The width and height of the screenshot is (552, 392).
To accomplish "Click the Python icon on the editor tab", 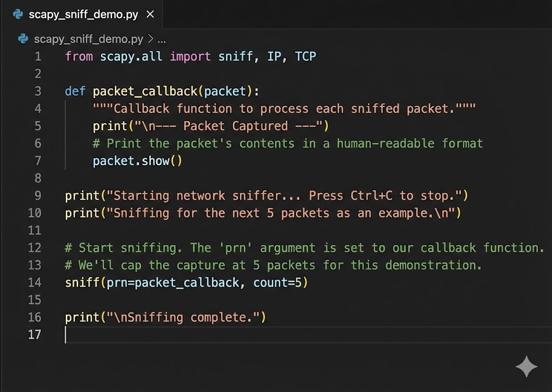I will [x=18, y=15].
